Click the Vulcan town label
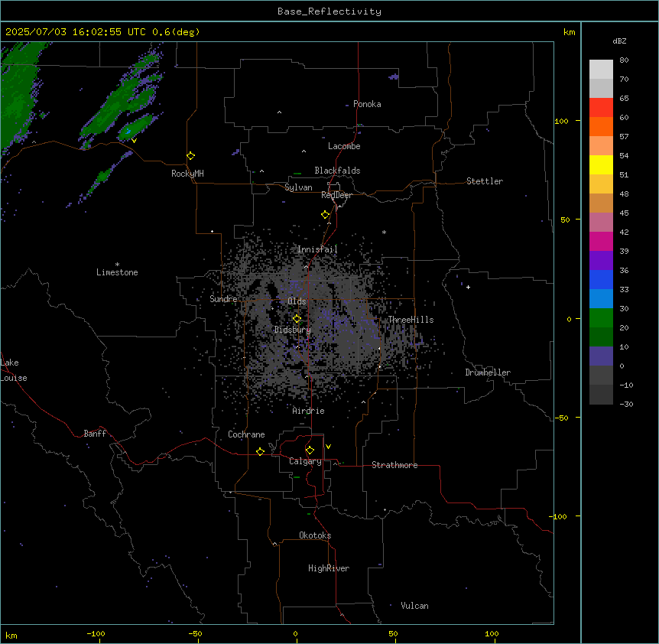The height and width of the screenshot is (644, 659). 415,606
